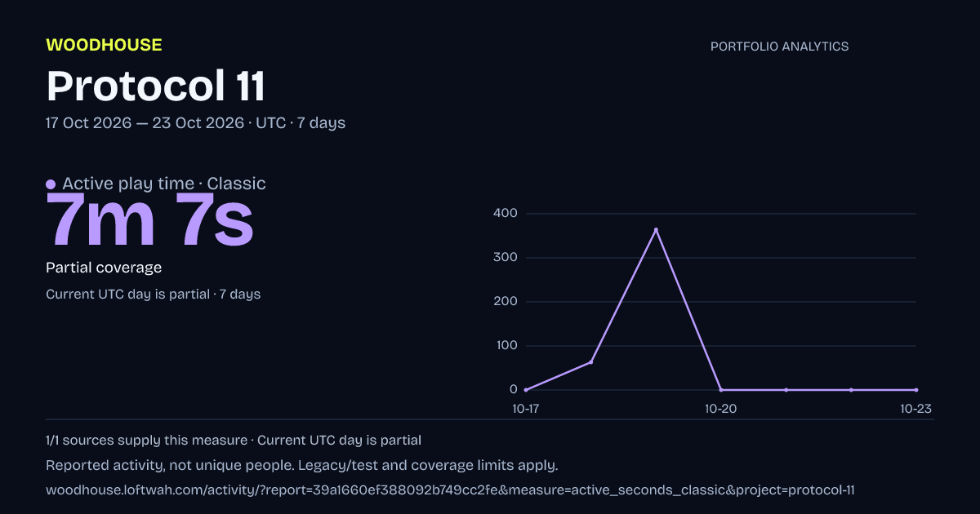Click the chart data point at 10-23
This screenshot has width=980, height=514.
(916, 390)
